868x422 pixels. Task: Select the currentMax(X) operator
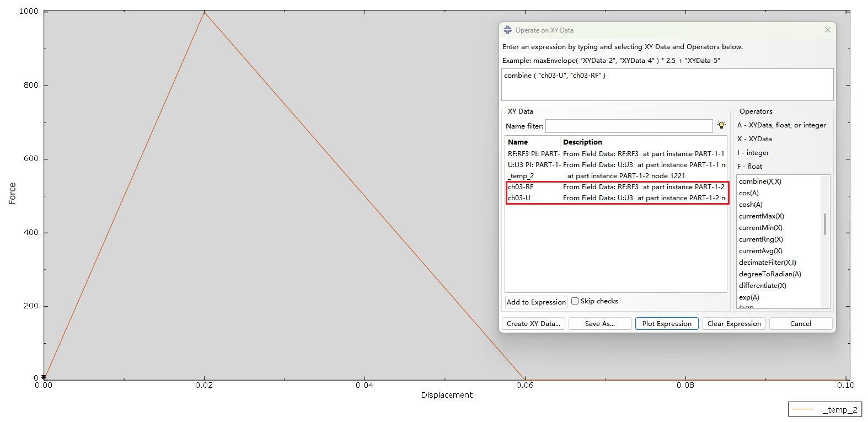761,216
